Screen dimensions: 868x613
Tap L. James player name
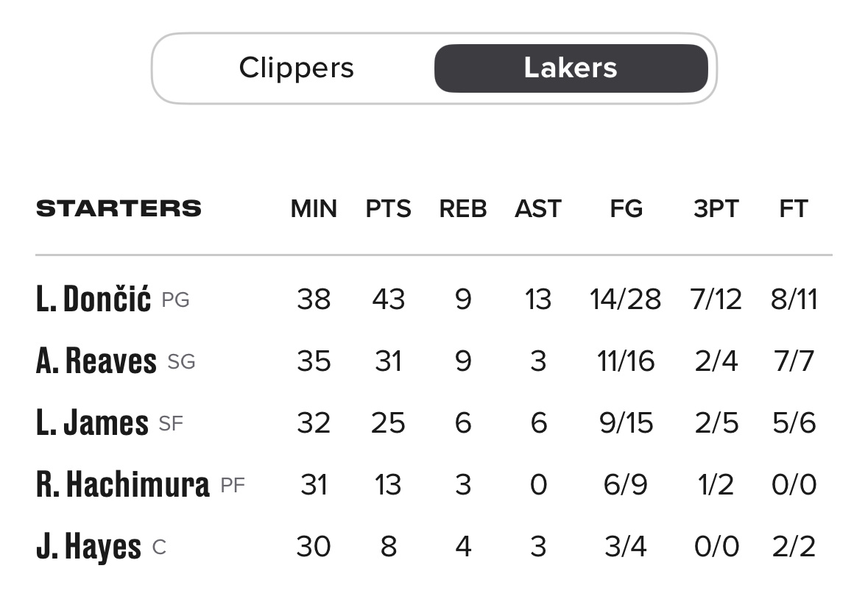click(92, 423)
